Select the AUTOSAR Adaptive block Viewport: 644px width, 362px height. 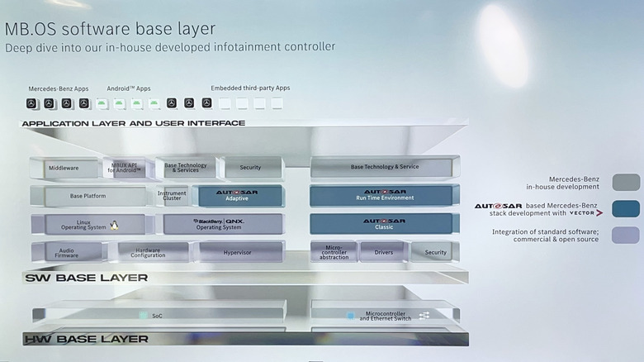(240, 195)
